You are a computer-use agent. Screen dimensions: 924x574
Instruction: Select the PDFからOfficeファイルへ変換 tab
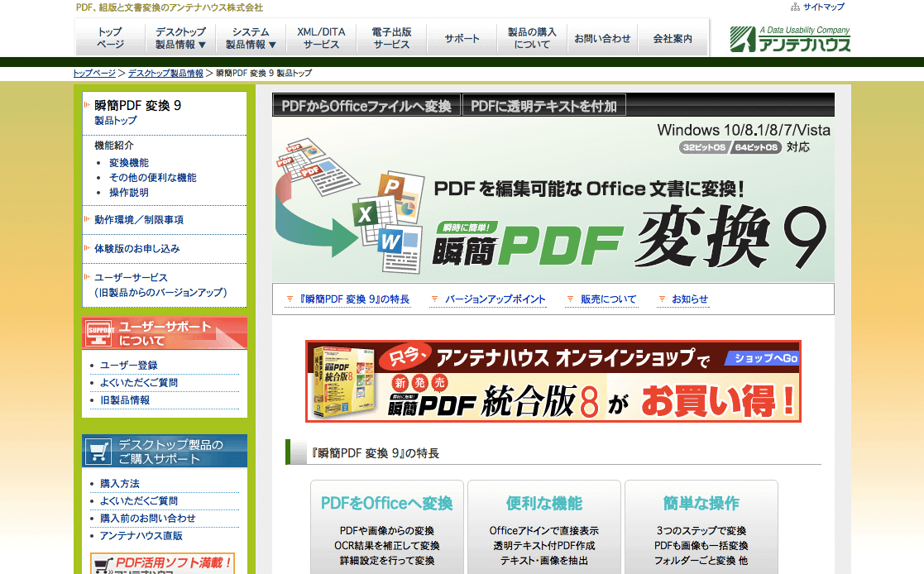pyautogui.click(x=366, y=106)
